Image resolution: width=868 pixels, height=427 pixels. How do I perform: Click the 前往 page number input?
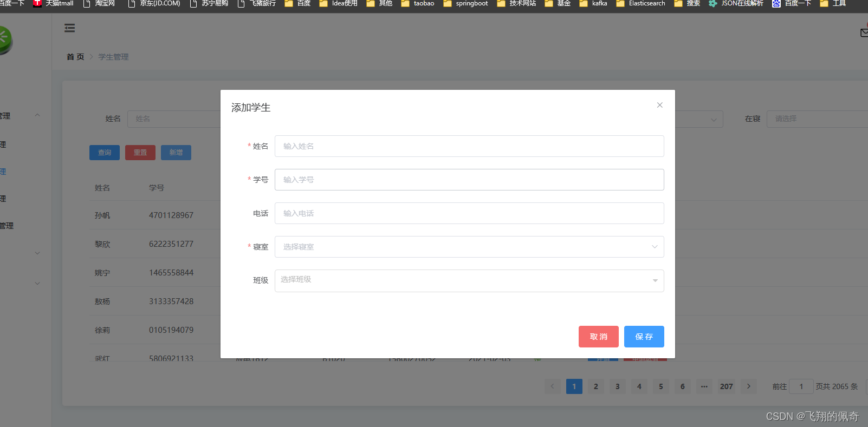click(801, 386)
